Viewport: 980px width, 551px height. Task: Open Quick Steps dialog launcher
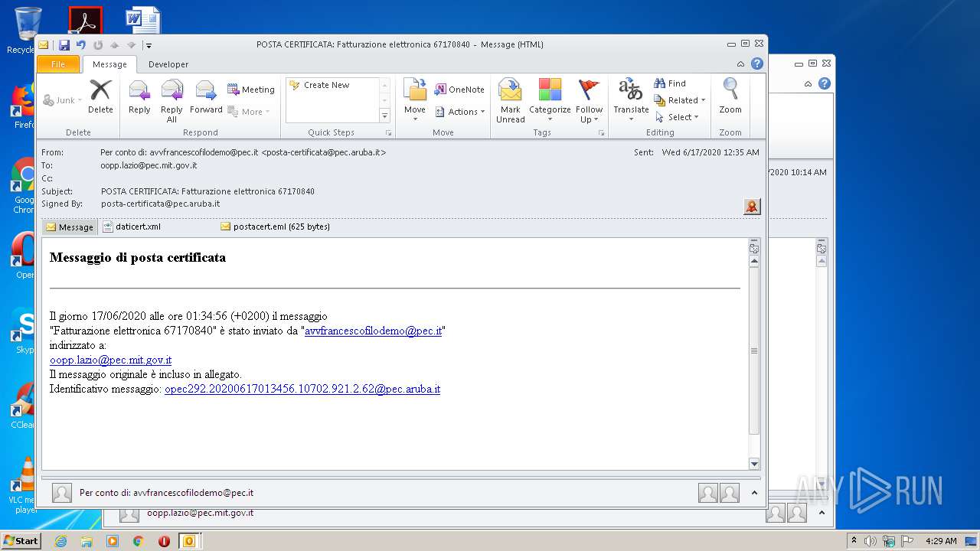tap(388, 133)
